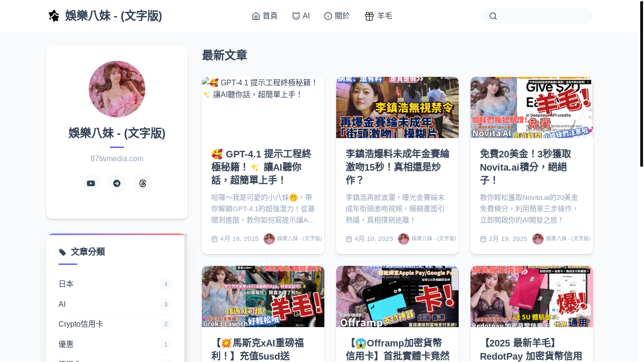This screenshot has width=644, height=362.
Task: Open article 2025 最新羊毛 RedotPay
Action: (531, 349)
